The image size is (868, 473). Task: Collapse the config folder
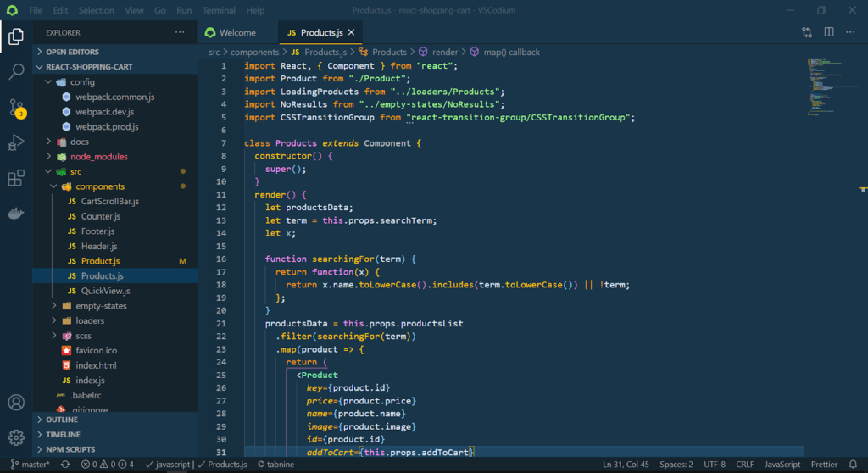click(82, 82)
